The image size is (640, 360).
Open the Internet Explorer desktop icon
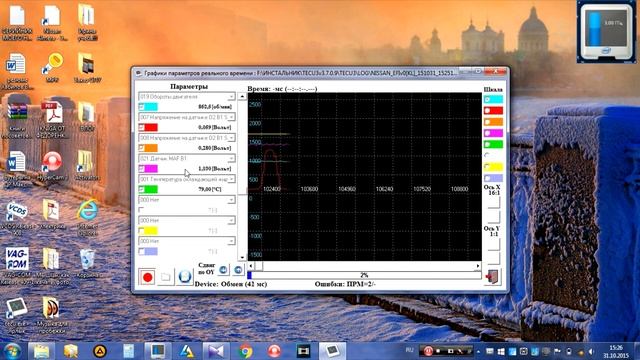coord(87,217)
